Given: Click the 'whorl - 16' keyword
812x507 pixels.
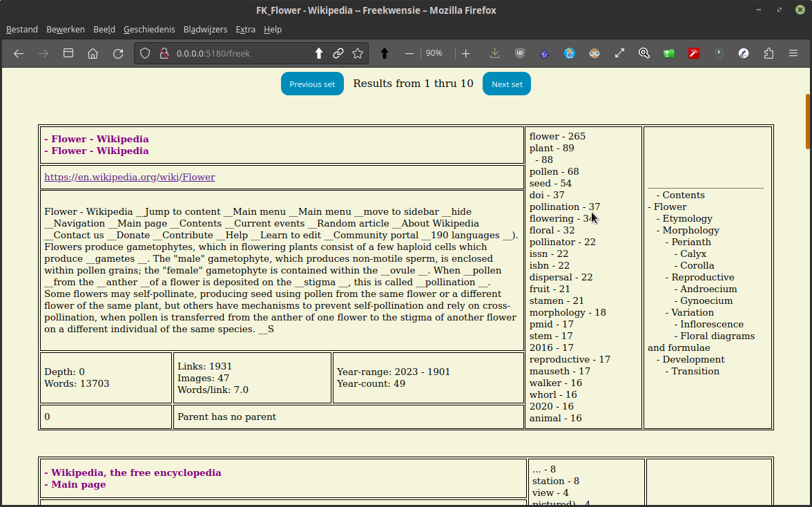Looking at the screenshot, I should tap(553, 394).
